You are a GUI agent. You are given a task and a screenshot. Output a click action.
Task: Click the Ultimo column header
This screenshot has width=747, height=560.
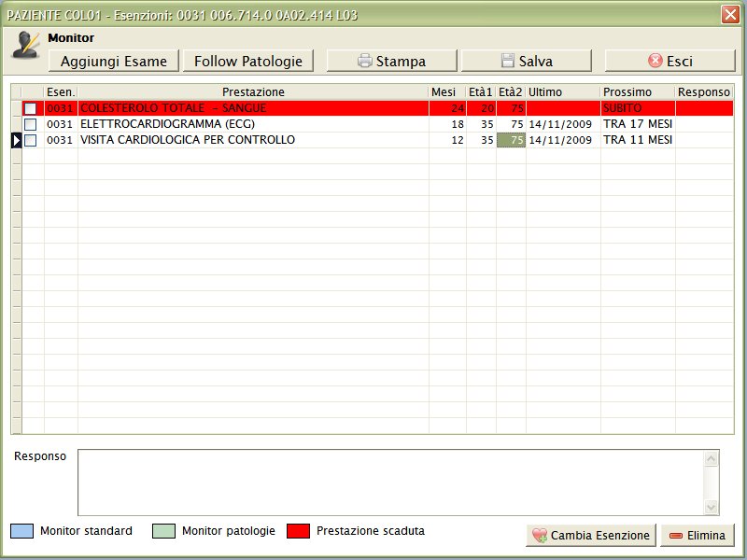point(562,92)
